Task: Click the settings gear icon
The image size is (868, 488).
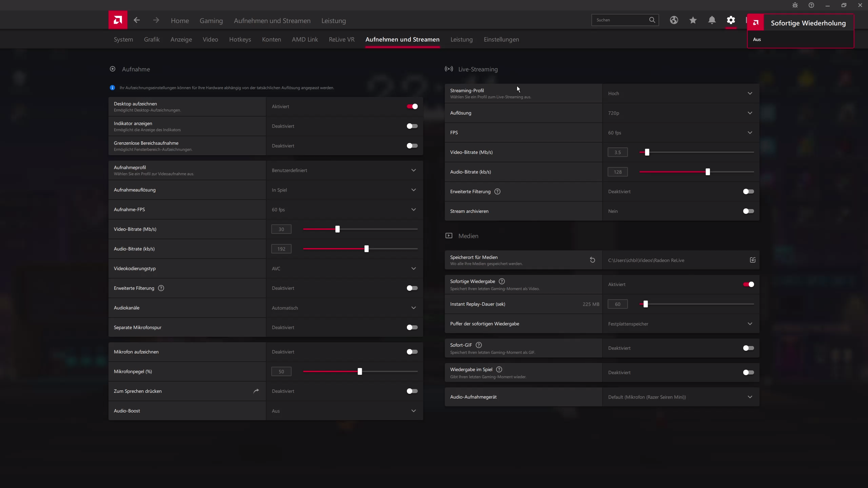Action: [731, 20]
